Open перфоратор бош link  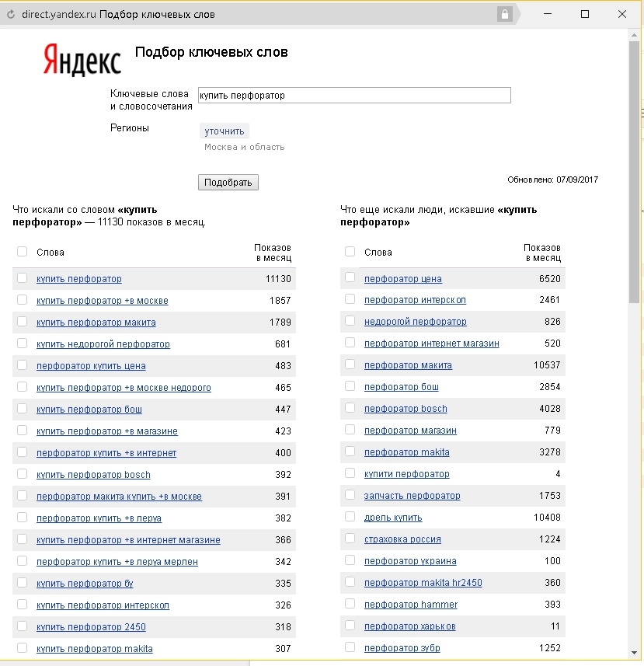401,387
